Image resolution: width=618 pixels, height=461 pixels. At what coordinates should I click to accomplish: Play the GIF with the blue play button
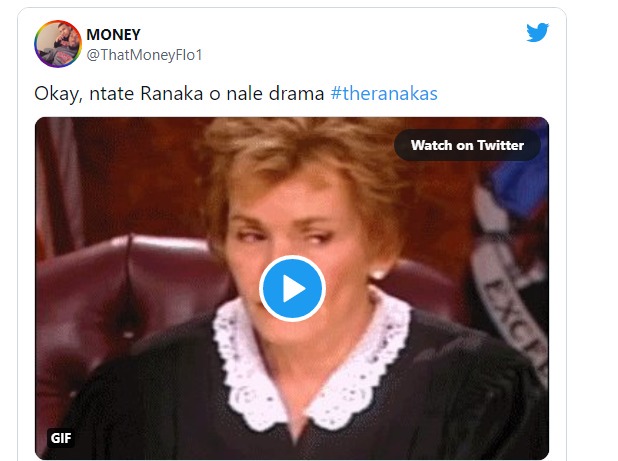pos(292,288)
